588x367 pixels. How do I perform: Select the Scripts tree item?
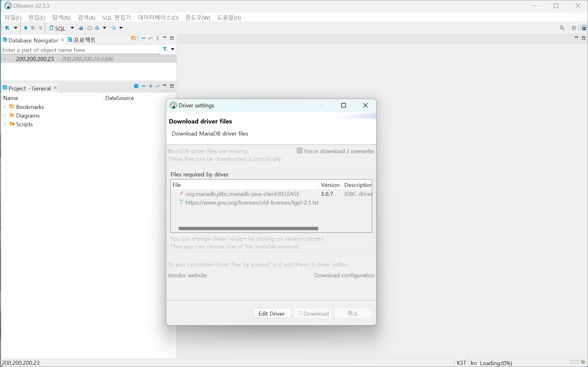pos(24,124)
